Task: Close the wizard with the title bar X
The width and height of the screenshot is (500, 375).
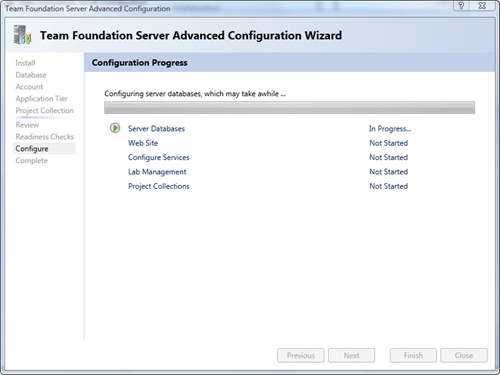Action: [x=482, y=6]
